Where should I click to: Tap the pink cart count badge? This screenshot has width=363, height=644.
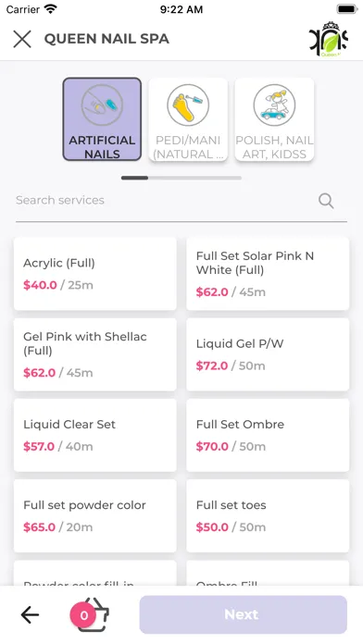[x=83, y=615]
